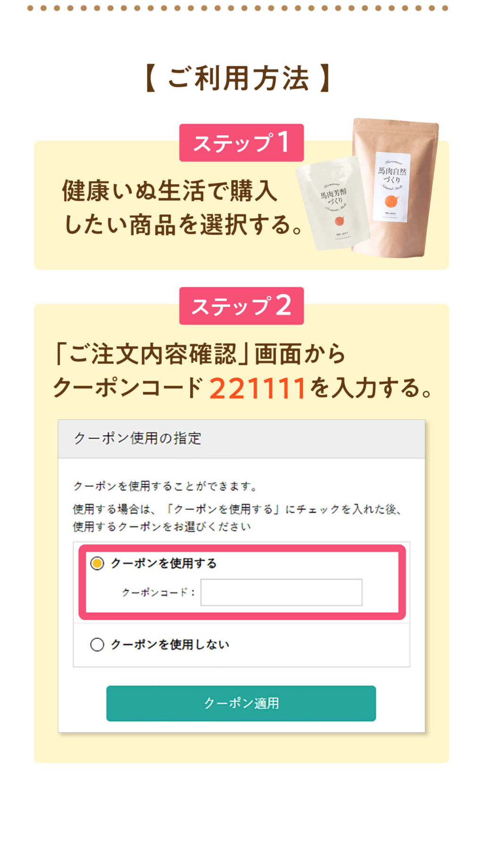483x868 pixels.
Task: Select the クーポンを使用する radio button
Action: 97,563
